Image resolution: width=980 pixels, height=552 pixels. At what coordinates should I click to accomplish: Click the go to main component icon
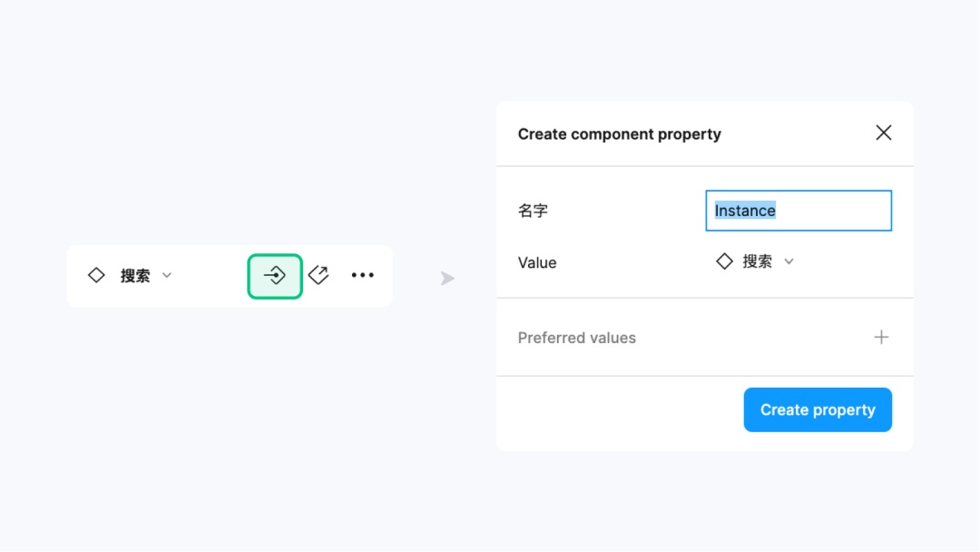pos(318,275)
